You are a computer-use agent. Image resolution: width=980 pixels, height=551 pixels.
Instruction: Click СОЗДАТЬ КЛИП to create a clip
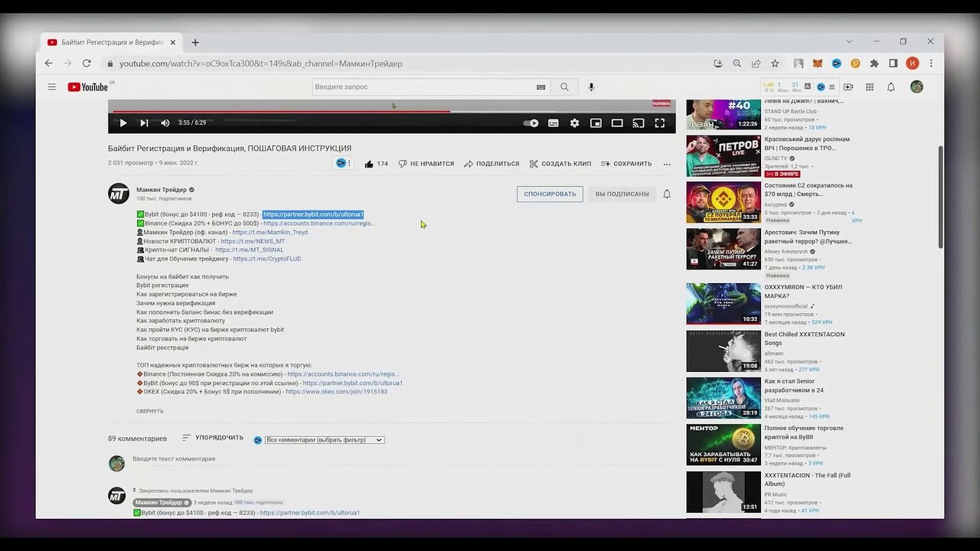pos(560,164)
